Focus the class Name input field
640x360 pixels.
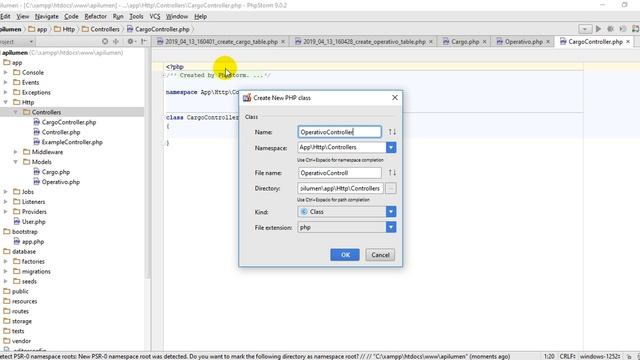coord(340,132)
